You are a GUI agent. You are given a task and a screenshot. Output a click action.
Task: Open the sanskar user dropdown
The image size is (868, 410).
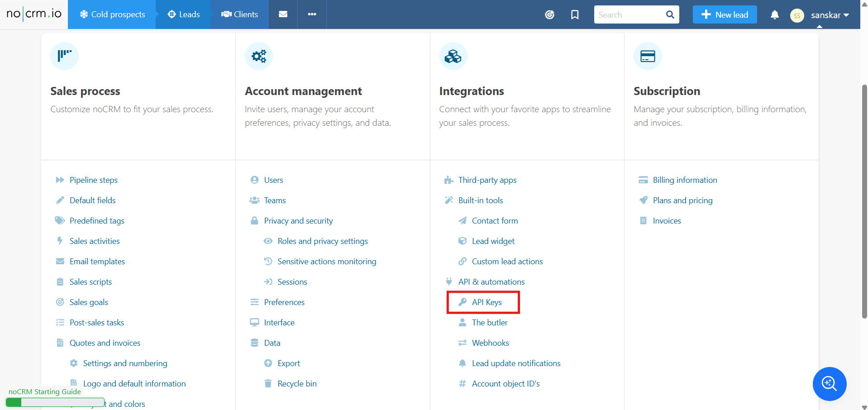click(830, 15)
